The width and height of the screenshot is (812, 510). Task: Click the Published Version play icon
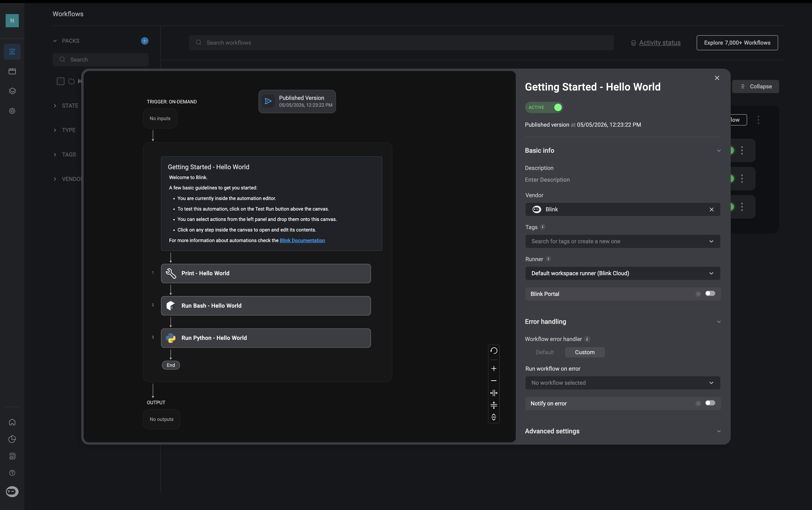click(x=268, y=101)
